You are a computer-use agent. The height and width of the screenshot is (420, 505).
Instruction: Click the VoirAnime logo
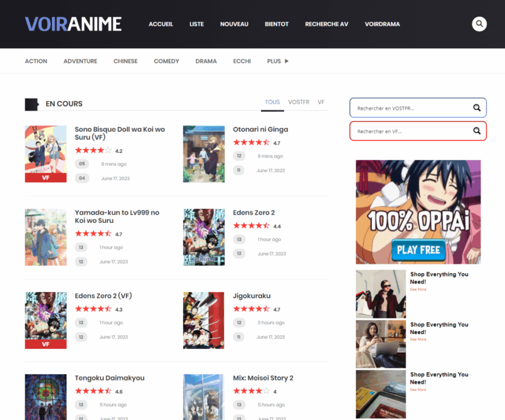click(74, 24)
